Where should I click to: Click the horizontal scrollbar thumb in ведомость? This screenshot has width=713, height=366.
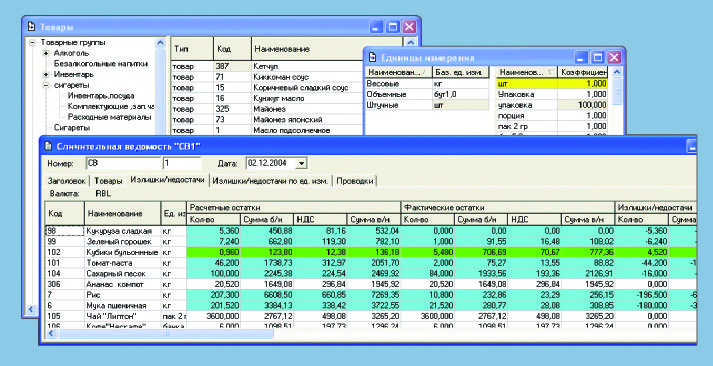click(x=166, y=333)
